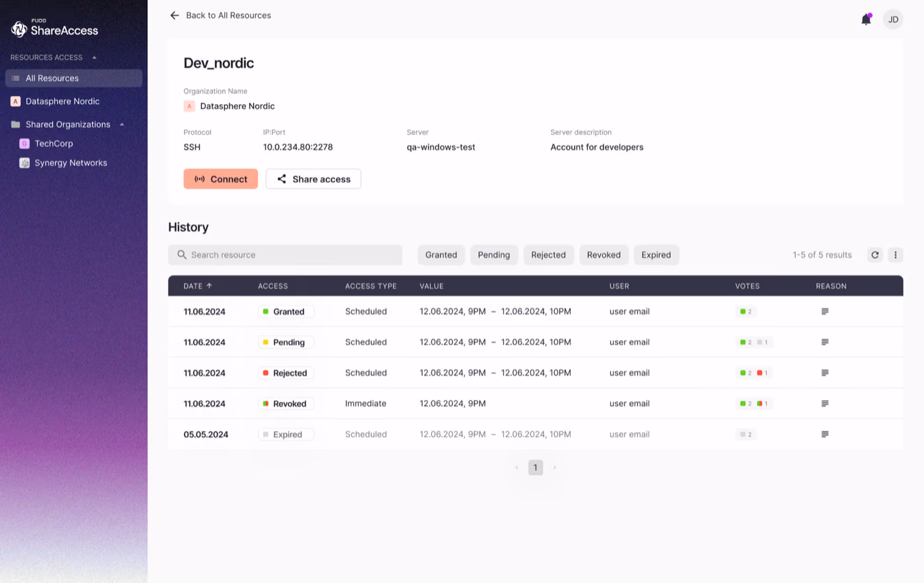The height and width of the screenshot is (583, 924).
Task: Toggle the Revoked filter chip
Action: [603, 255]
